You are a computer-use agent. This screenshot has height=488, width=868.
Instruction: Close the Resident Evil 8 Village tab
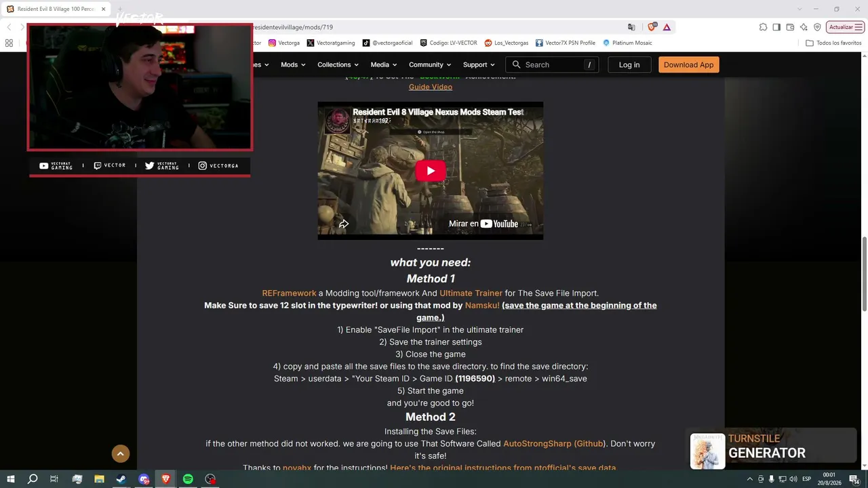(104, 9)
